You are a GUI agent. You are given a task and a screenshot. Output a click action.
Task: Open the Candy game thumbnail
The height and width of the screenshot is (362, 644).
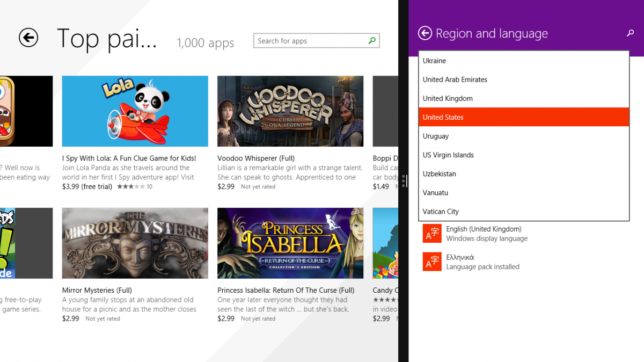pos(386,243)
